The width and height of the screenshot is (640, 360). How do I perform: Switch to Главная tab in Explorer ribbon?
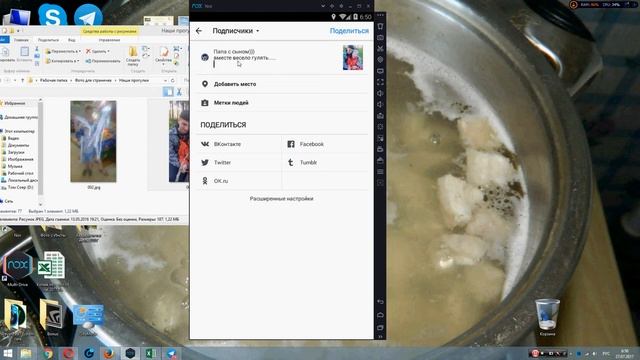tap(21, 40)
